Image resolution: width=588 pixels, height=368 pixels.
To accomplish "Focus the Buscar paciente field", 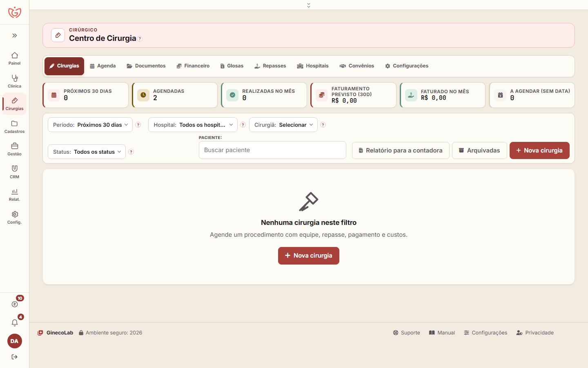I will coord(272,150).
